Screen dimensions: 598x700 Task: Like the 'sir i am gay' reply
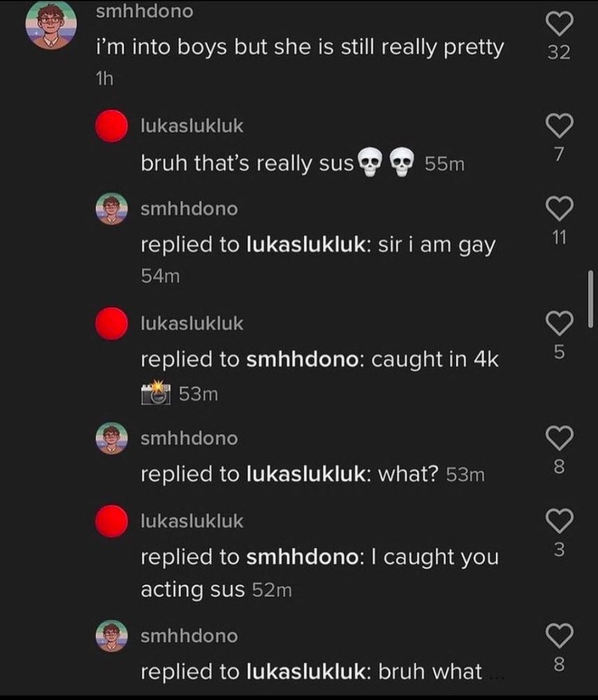click(x=559, y=209)
